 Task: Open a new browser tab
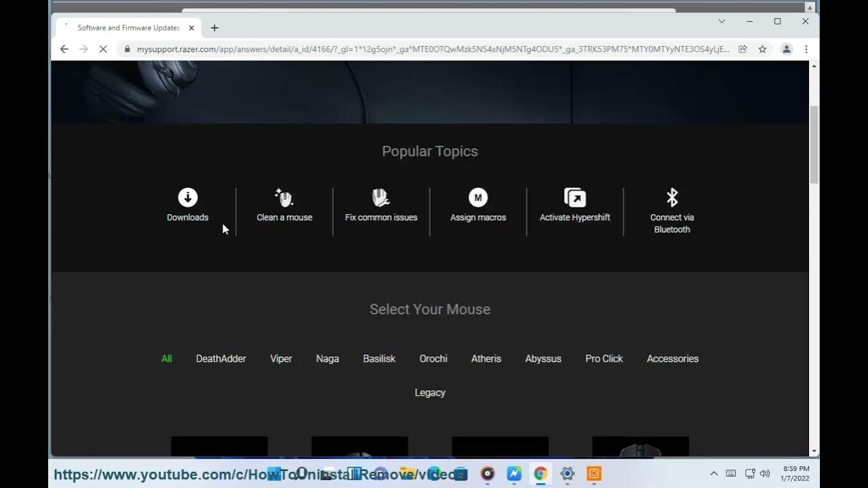pos(214,28)
